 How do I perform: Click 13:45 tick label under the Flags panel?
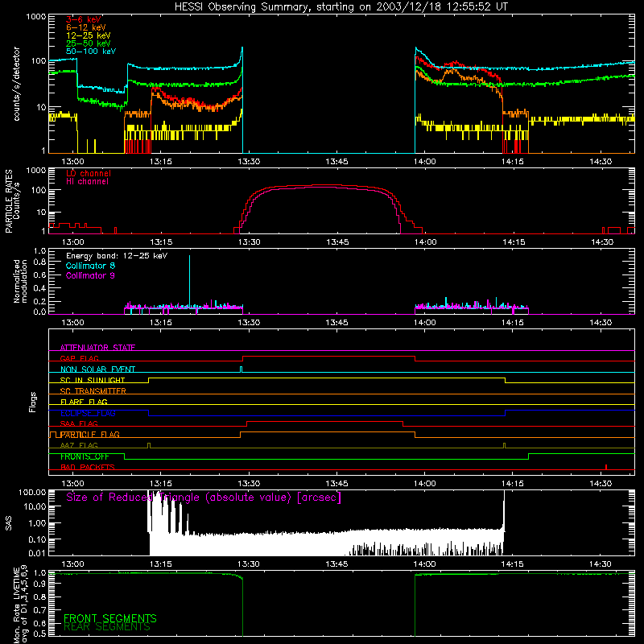336,484
